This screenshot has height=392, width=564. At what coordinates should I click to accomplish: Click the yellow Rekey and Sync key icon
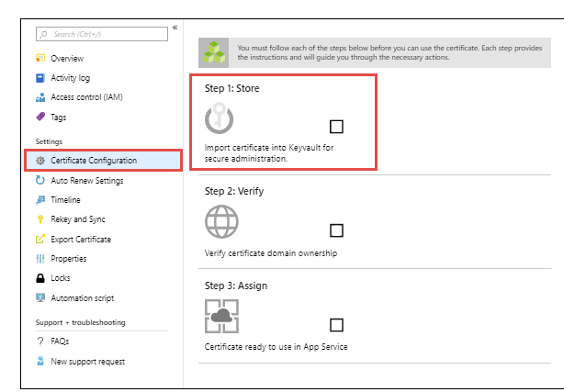point(40,219)
